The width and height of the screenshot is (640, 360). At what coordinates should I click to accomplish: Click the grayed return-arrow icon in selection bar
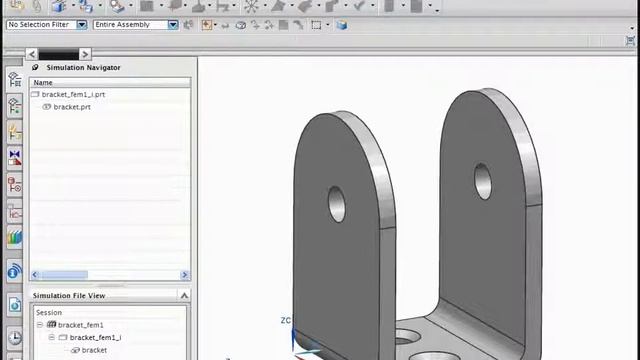pyautogui.click(x=225, y=25)
